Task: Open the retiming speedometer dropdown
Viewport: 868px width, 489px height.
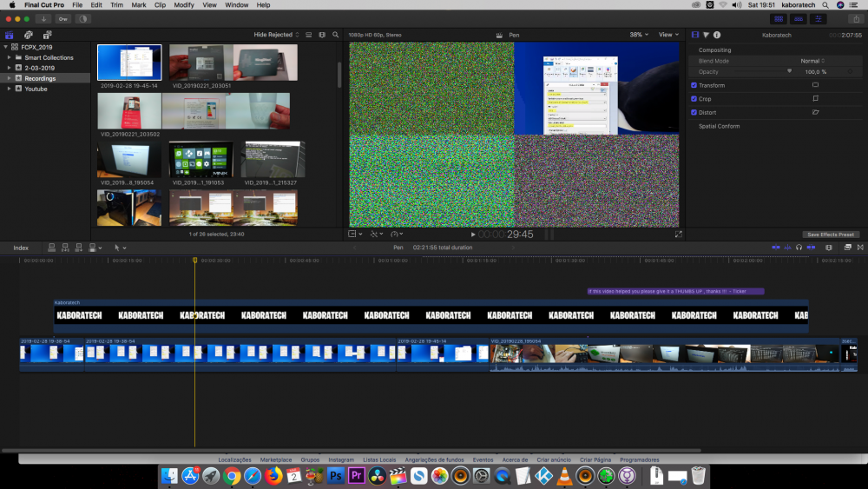Action: 397,235
